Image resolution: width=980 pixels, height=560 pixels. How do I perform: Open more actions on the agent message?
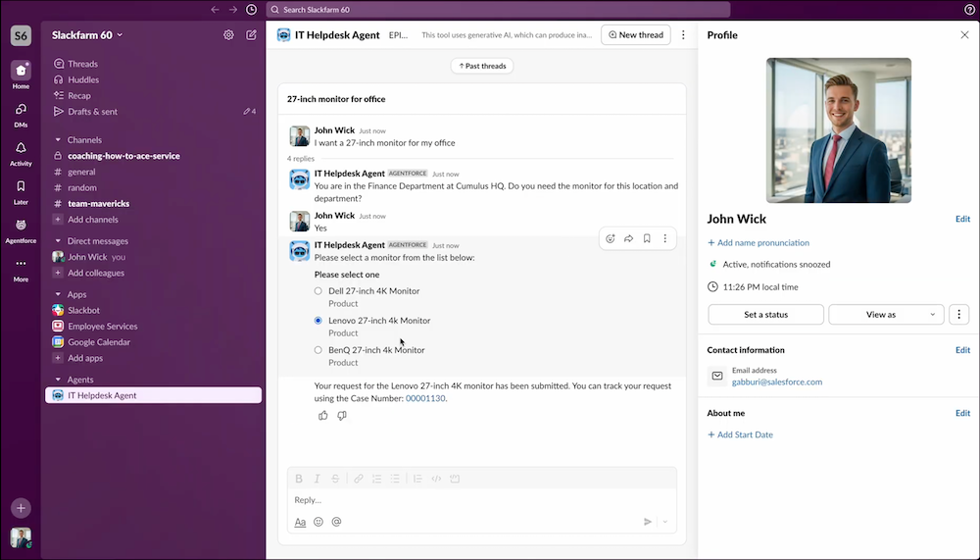pos(665,238)
